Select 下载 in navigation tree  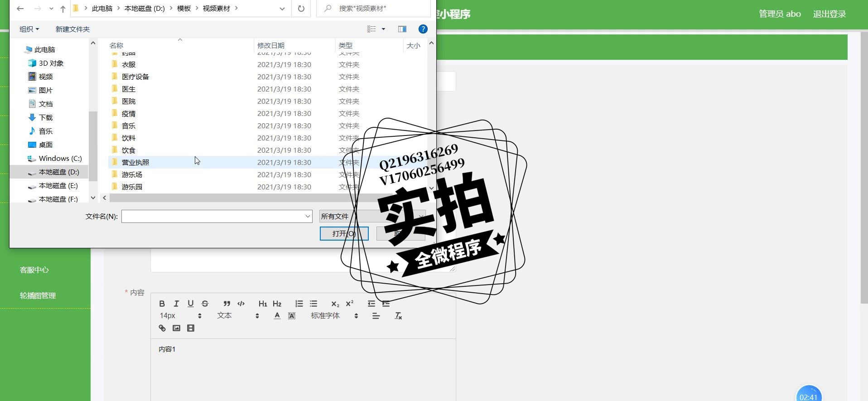[x=45, y=117]
